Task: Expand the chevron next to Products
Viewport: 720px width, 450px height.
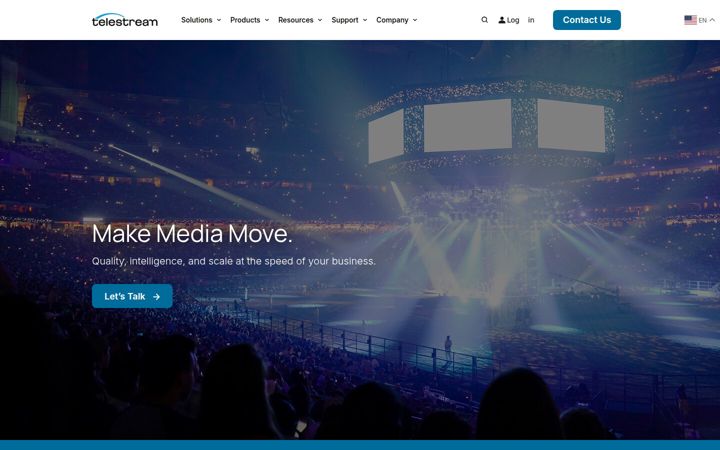Action: pos(267,20)
